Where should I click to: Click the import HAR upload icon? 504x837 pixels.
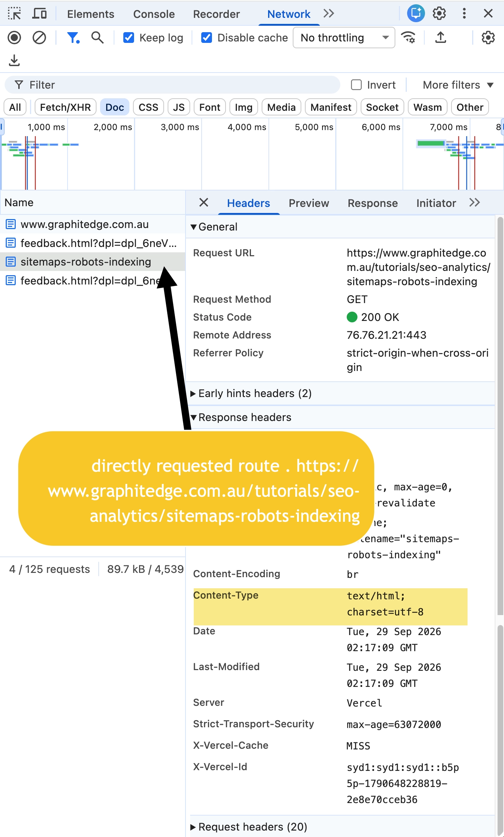440,37
